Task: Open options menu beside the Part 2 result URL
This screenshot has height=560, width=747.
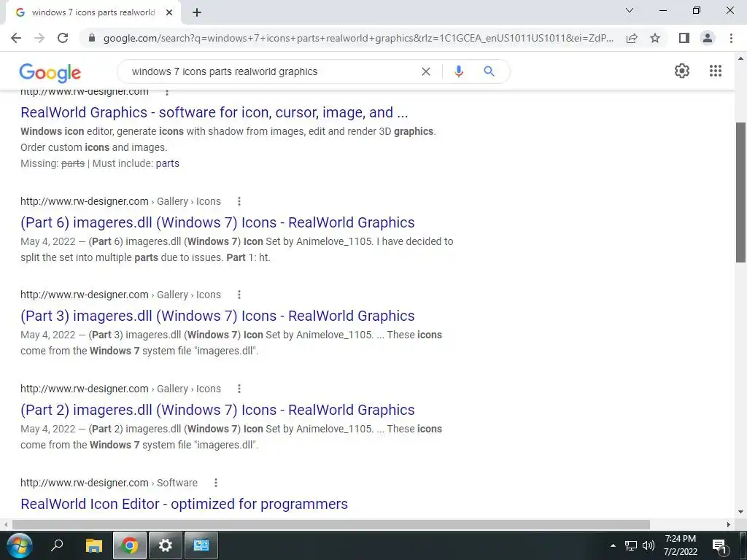Action: point(239,389)
